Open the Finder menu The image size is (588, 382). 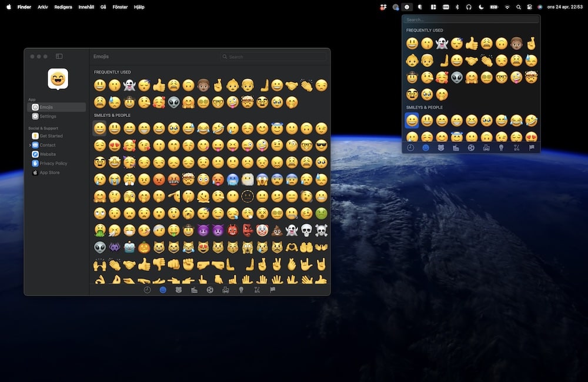(24, 6)
